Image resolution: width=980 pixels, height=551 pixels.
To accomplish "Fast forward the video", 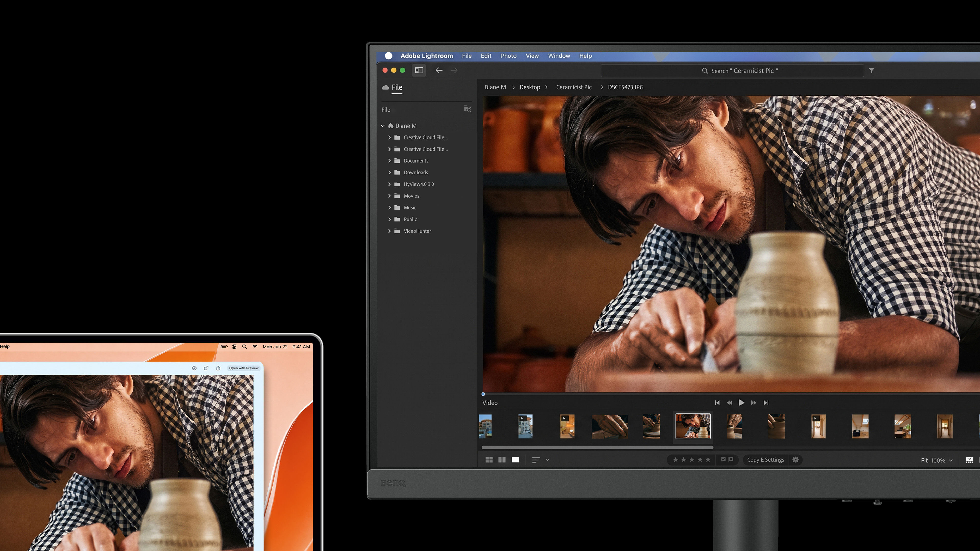I will coord(754,403).
